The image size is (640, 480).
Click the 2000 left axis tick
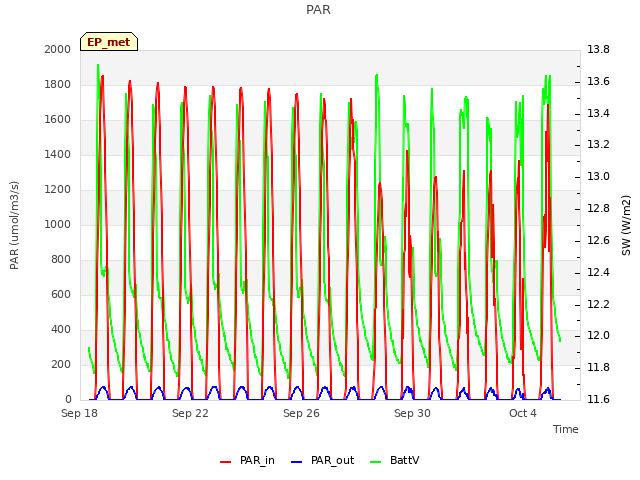(x=58, y=49)
